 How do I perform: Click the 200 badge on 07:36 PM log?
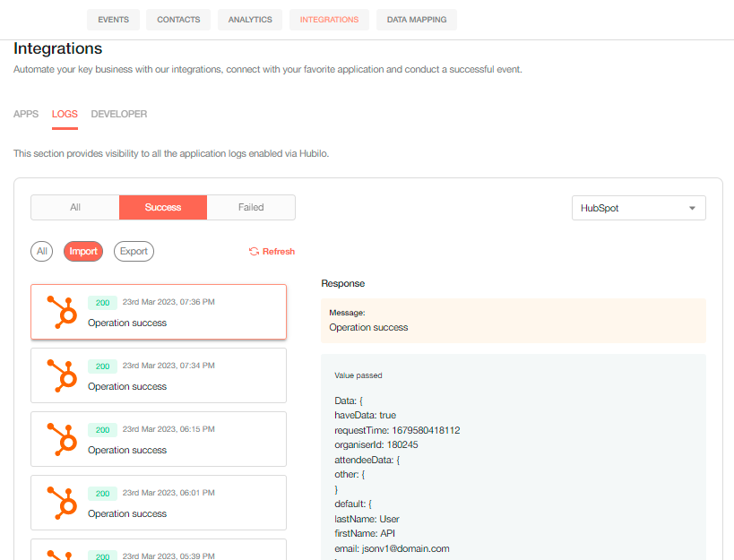102,303
